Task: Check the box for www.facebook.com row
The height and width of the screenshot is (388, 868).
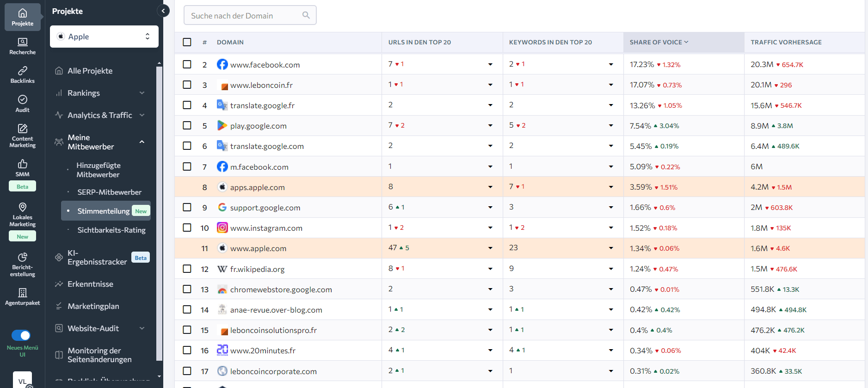Action: click(x=187, y=64)
